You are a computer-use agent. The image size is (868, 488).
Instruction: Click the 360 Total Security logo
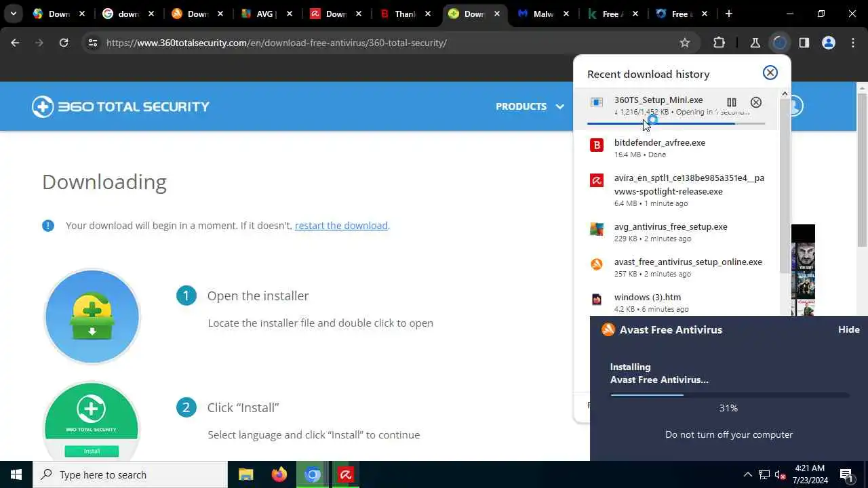(x=121, y=106)
